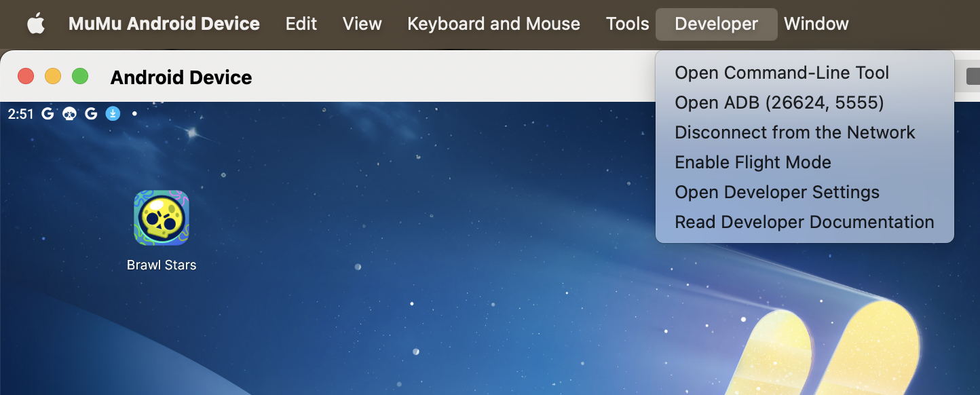Viewport: 980px width, 395px height.
Task: Select Disconnect from the Network
Action: coord(795,132)
